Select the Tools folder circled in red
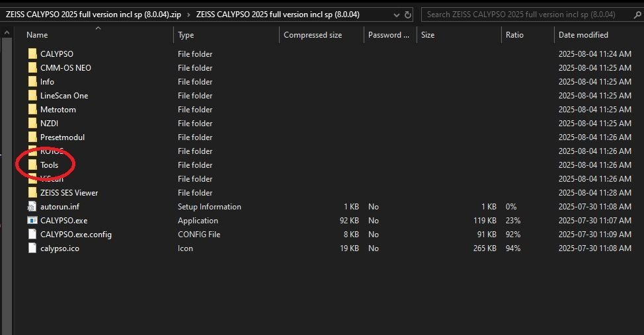644x335 pixels. click(49, 165)
